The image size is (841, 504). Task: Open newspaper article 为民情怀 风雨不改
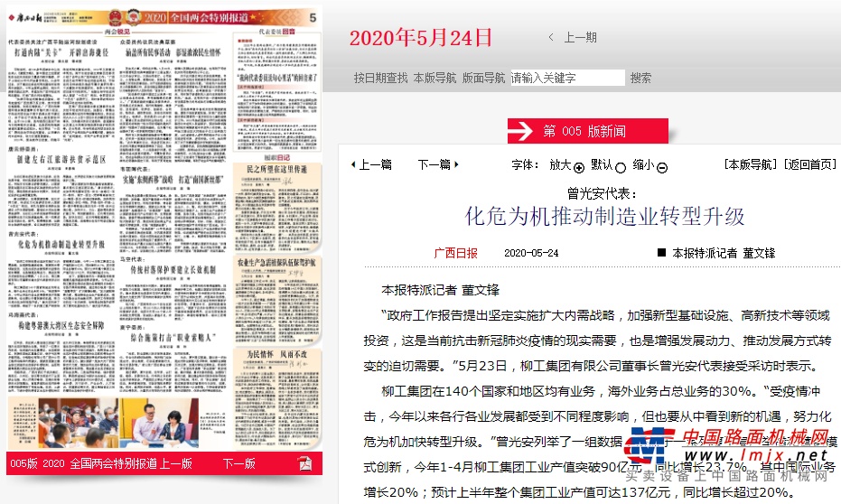276,354
